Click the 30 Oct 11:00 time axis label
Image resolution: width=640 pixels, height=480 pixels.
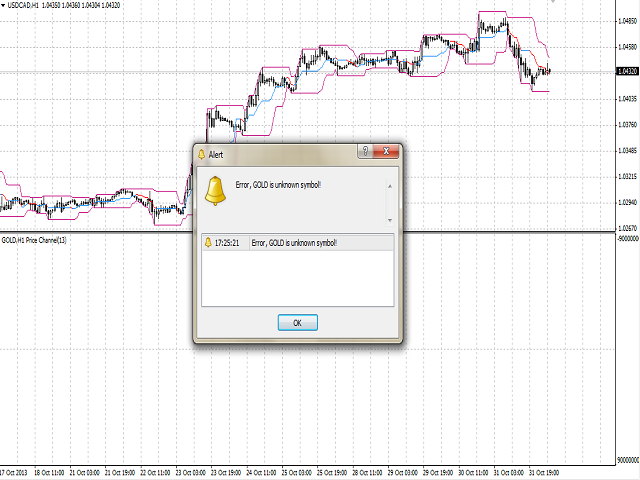click(473, 473)
